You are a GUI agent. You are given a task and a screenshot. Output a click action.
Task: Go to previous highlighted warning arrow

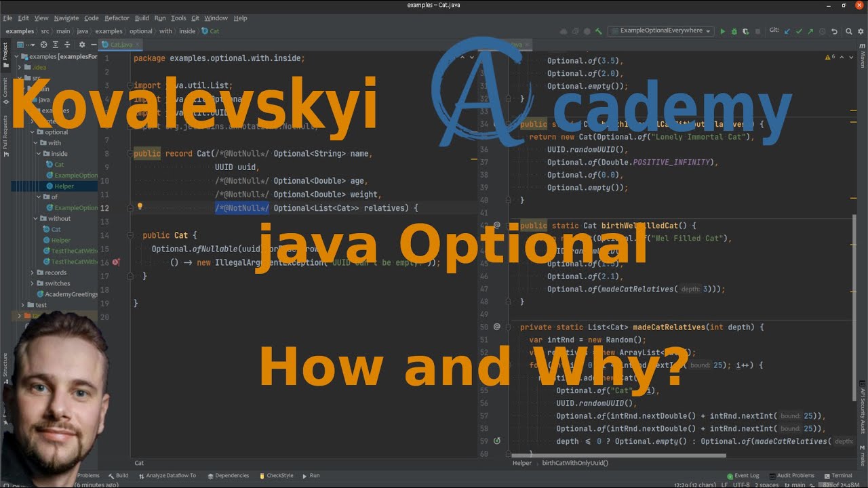(x=842, y=57)
